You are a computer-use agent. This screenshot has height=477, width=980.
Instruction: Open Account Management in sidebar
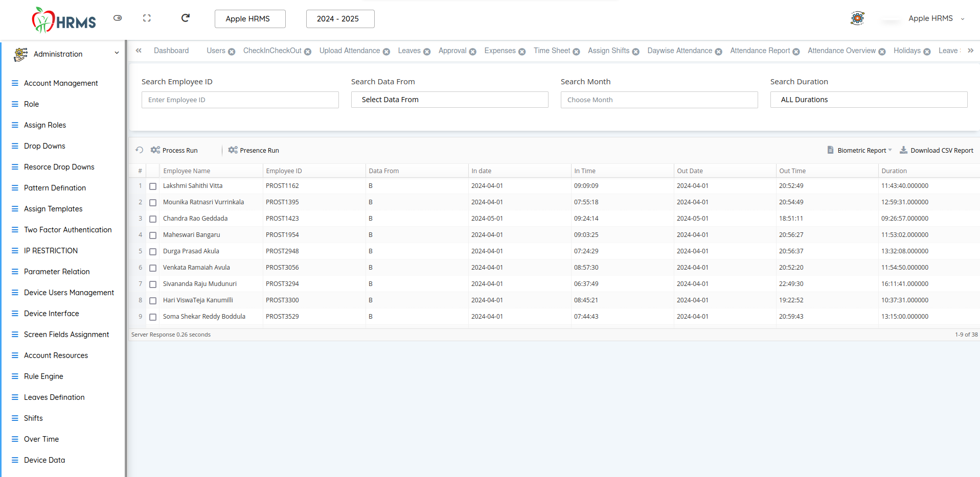[x=61, y=83]
